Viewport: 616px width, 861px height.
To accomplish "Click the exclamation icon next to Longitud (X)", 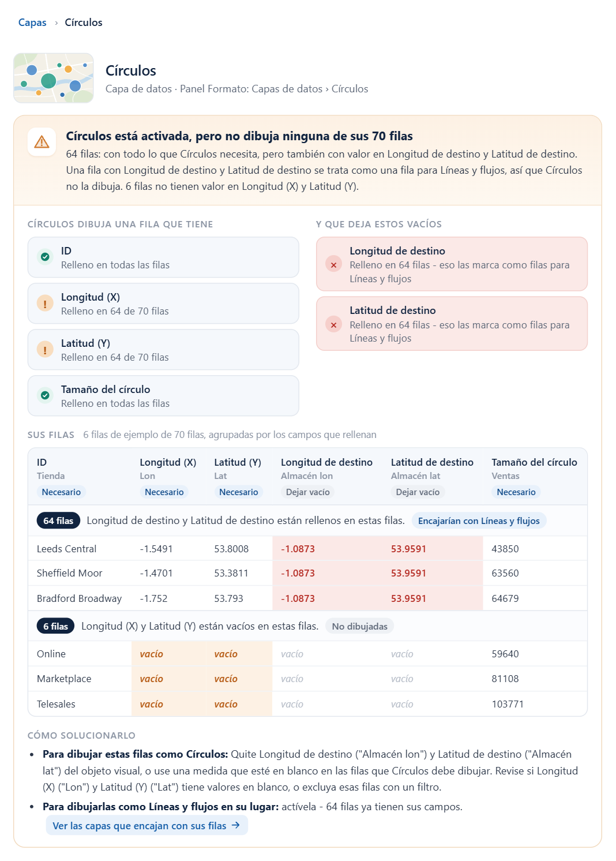I will pyautogui.click(x=45, y=303).
